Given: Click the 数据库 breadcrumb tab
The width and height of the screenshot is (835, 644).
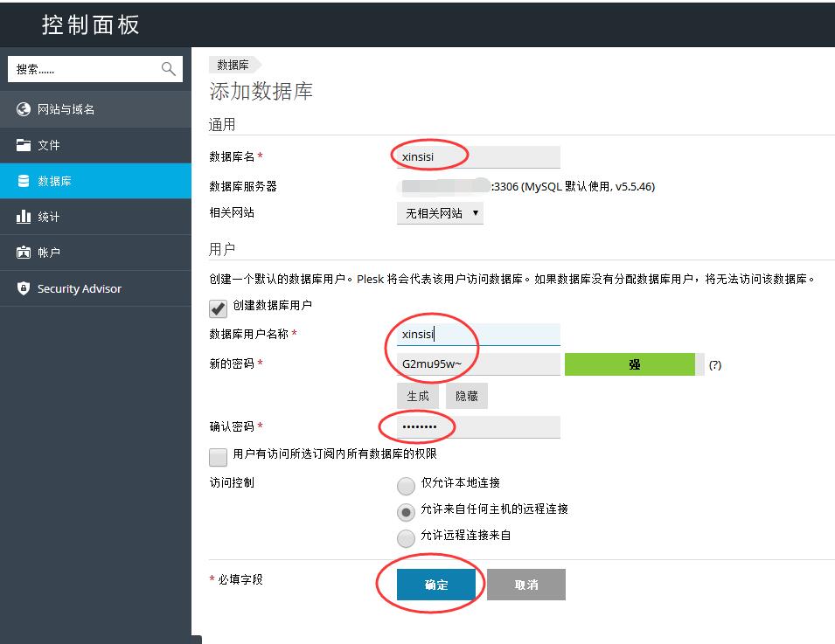Looking at the screenshot, I should (x=233, y=65).
